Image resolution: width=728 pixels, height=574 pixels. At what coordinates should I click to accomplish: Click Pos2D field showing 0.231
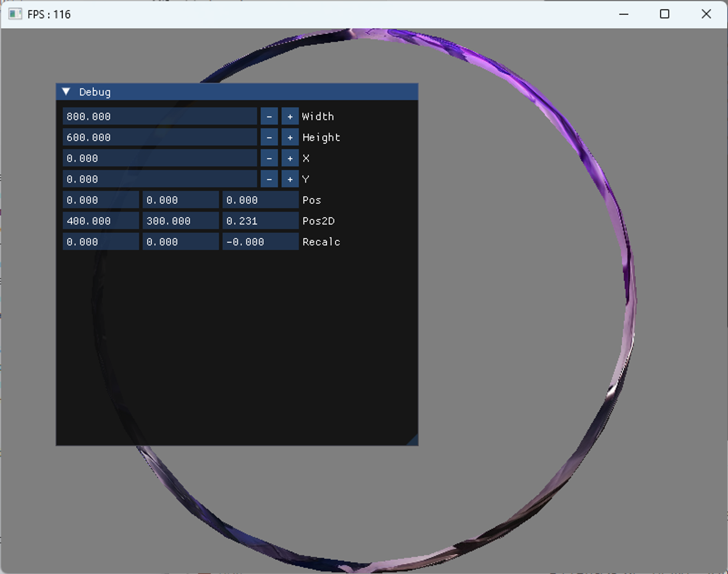click(x=260, y=221)
